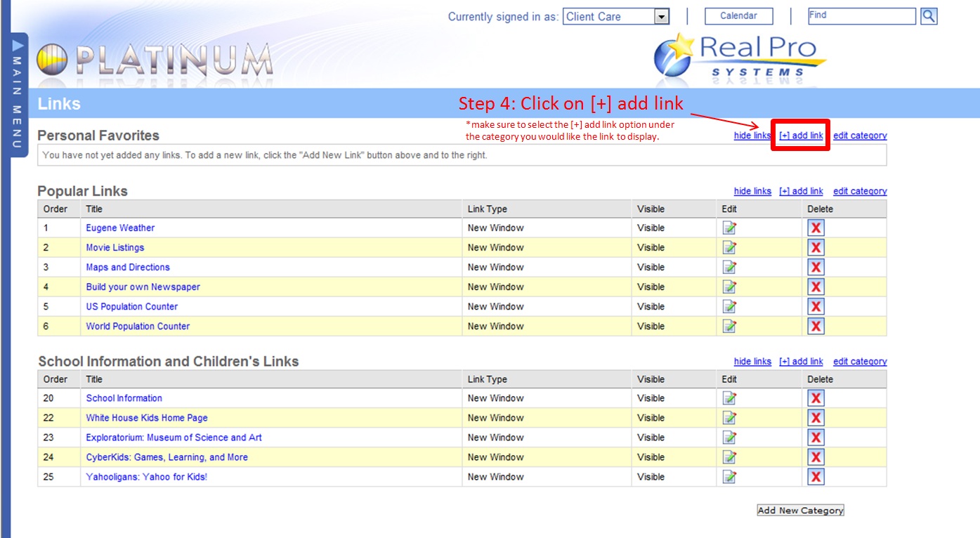980x538 pixels.
Task: Hide links under Personal Favorites
Action: click(752, 136)
